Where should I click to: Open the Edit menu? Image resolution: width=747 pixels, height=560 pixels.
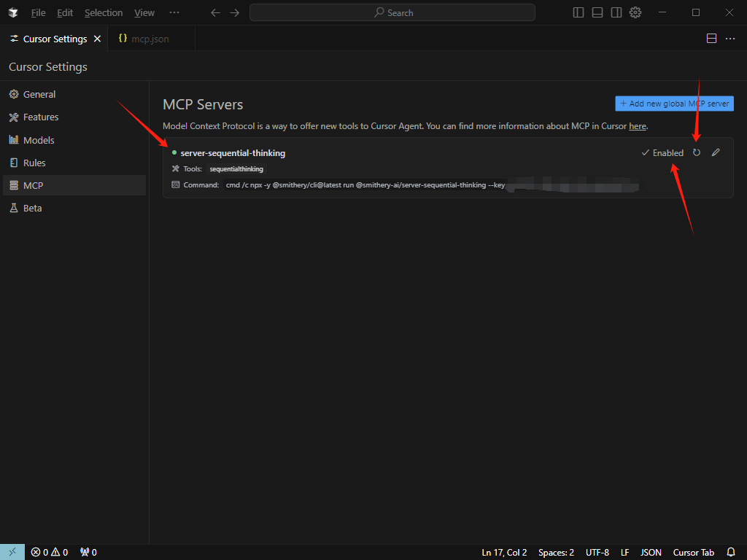[x=65, y=13]
